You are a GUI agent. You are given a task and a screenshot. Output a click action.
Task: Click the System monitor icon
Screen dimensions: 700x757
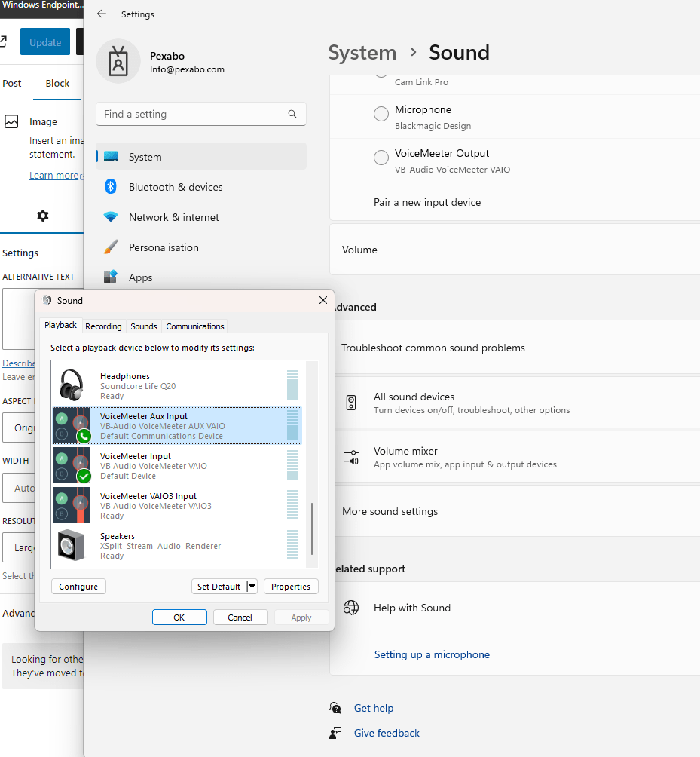coord(111,156)
